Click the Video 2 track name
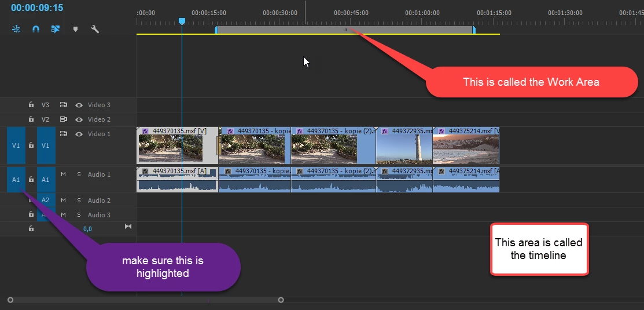644x310 pixels. 99,119
